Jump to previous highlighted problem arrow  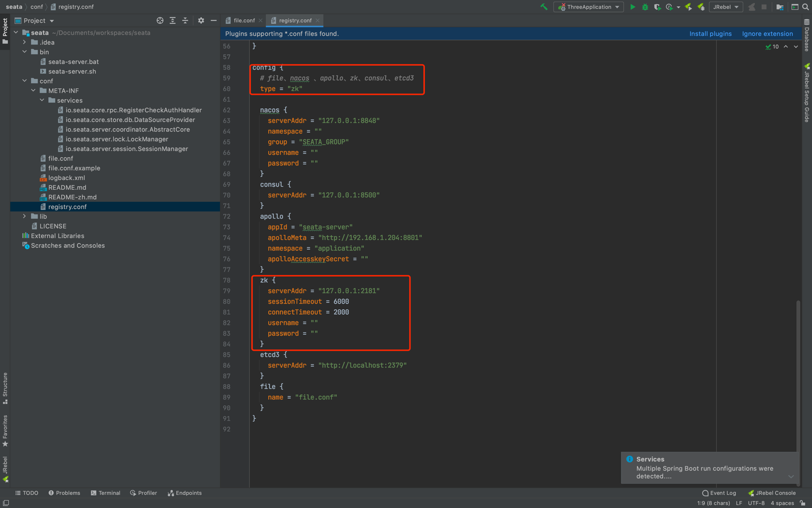tap(786, 47)
